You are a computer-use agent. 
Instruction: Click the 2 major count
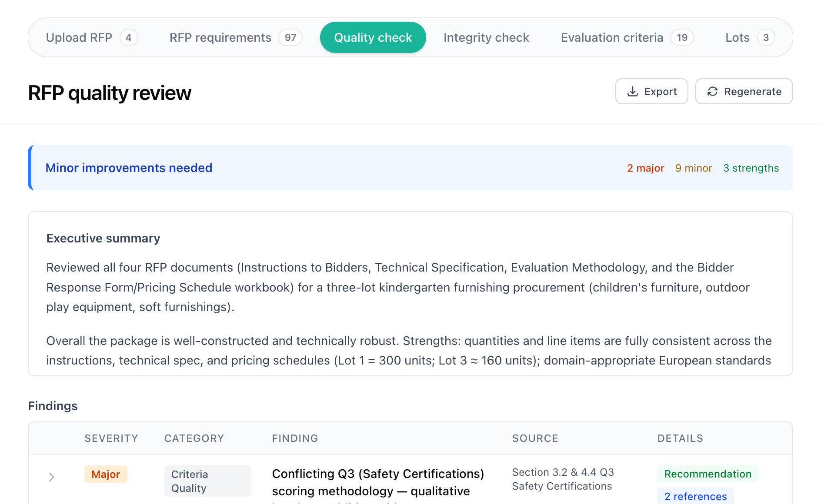click(x=645, y=168)
